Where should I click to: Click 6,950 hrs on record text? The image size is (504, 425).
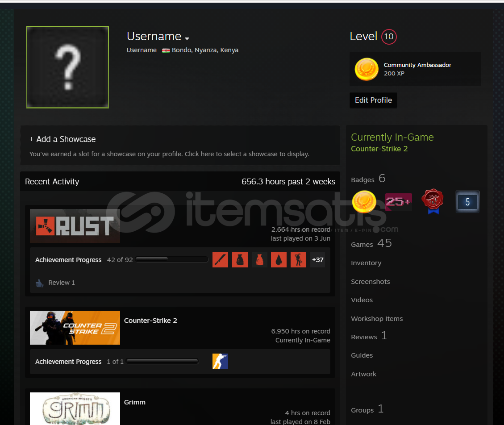[x=300, y=331]
